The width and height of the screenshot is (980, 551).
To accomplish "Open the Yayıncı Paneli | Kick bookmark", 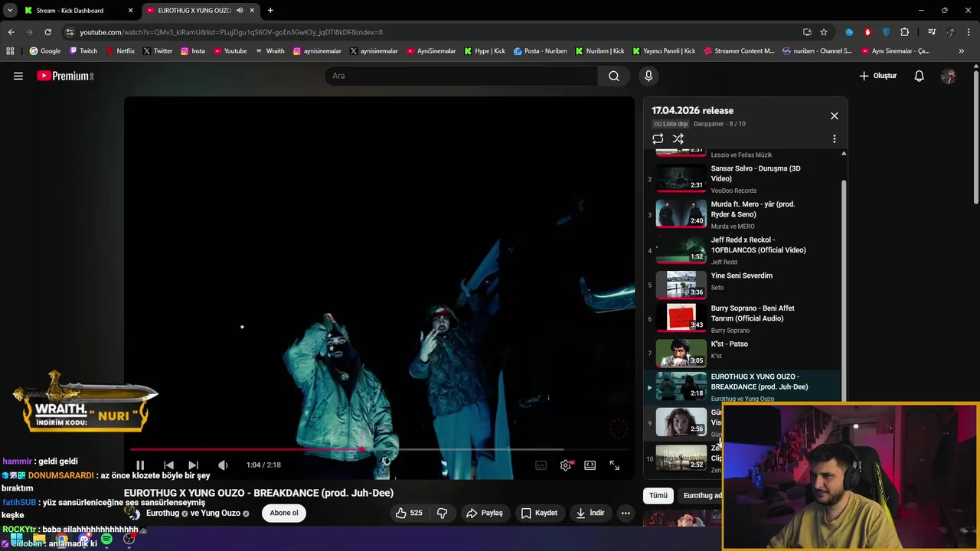I will click(664, 51).
